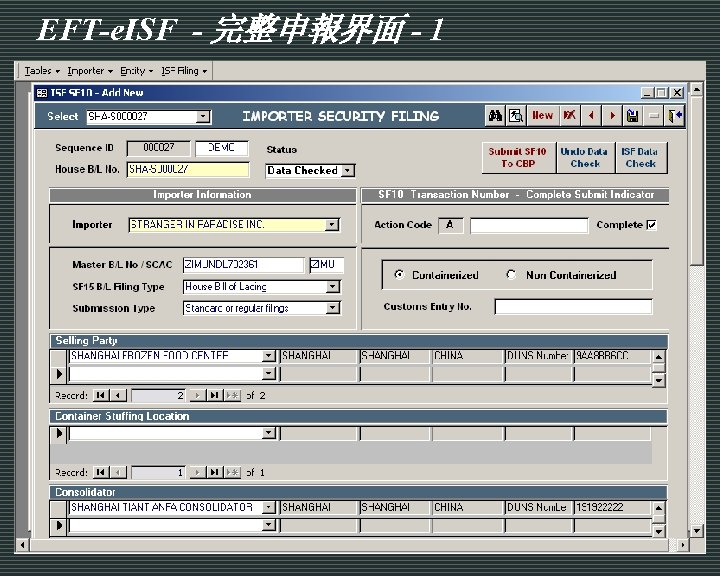Image resolution: width=720 pixels, height=576 pixels.
Task: Expand Shanghai Tiant Anfa Consolidator dropdown
Action: [269, 508]
